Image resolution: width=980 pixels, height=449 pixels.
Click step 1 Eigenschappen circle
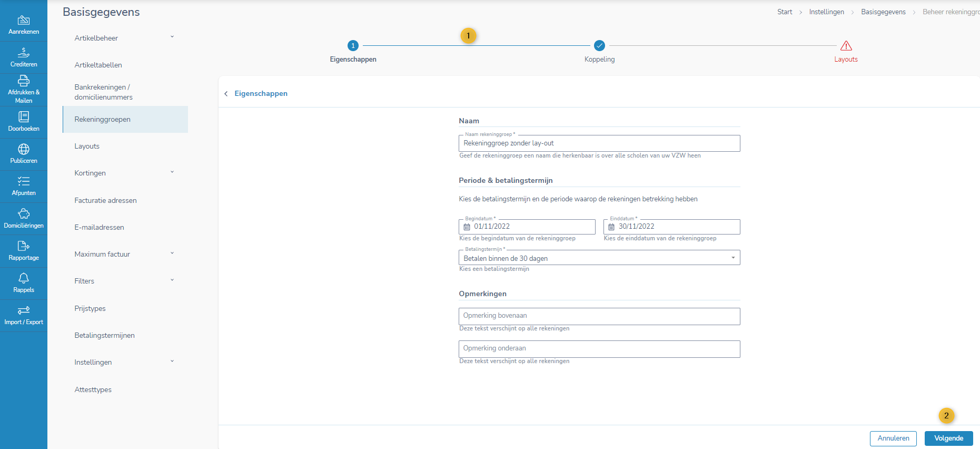[x=353, y=45]
